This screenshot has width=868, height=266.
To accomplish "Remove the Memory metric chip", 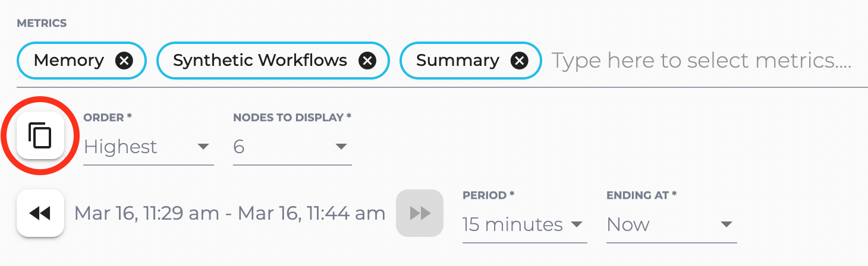I will point(124,61).
